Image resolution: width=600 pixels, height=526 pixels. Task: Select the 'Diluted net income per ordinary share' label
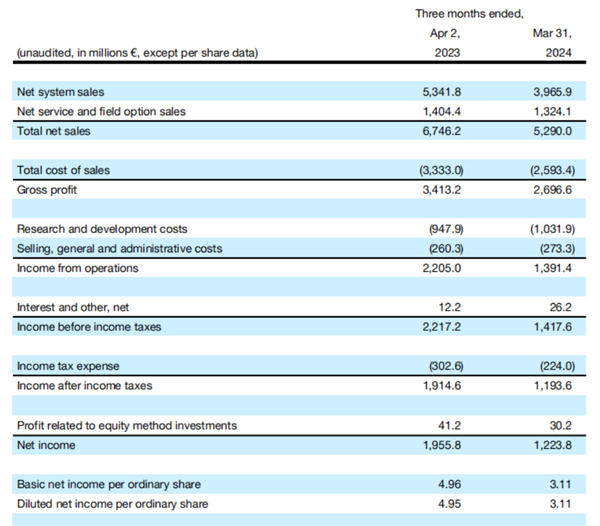click(113, 503)
